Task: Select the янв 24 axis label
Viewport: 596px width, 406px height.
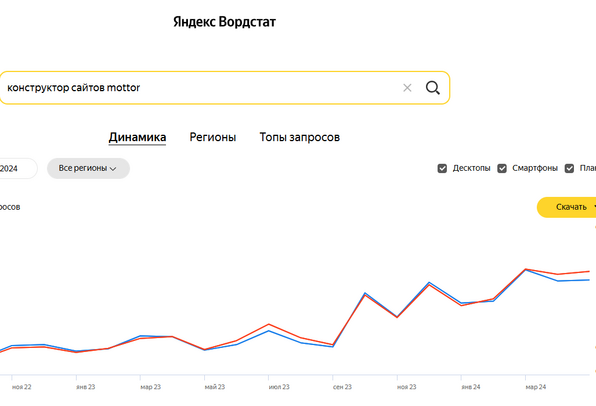Action: click(471, 387)
